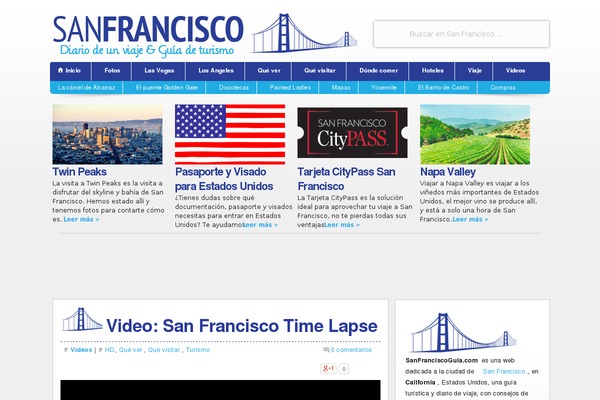Click the 'San Francisco' link in sidebar text
The image size is (600, 400).
(504, 371)
